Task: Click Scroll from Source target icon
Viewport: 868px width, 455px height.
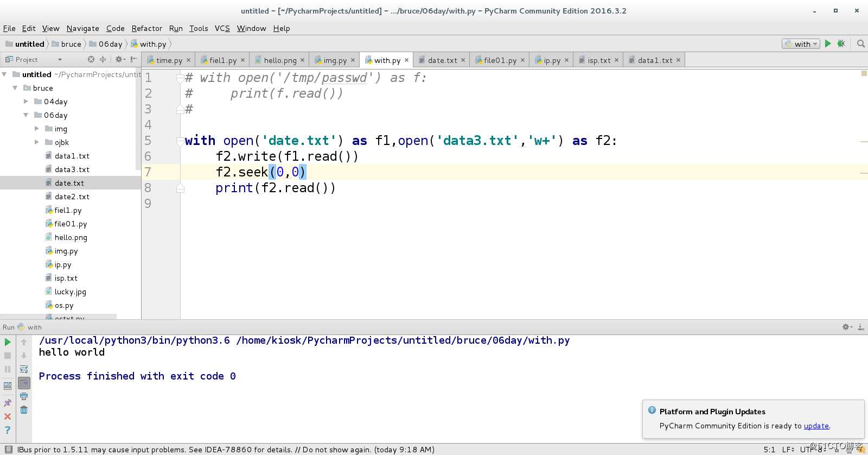Action: point(91,59)
